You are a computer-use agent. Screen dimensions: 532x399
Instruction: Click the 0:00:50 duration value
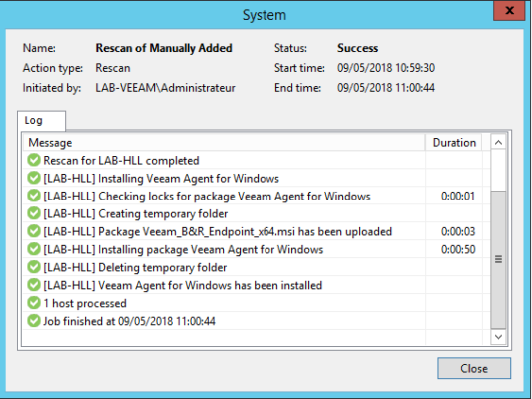coord(458,250)
